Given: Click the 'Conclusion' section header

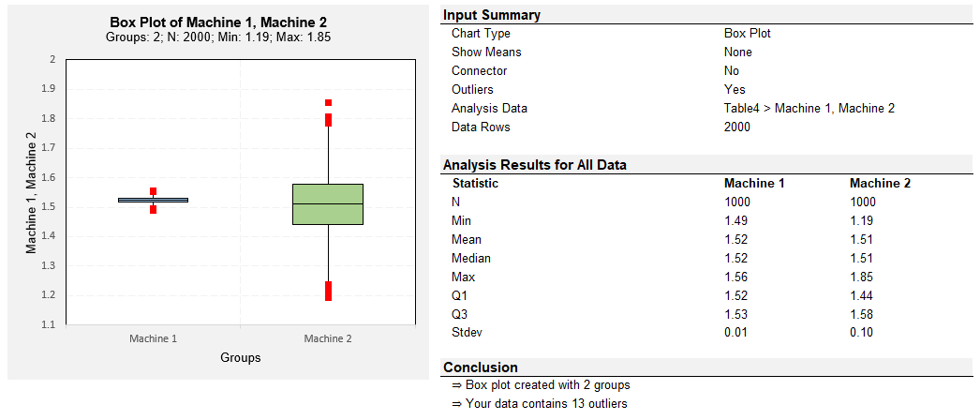Looking at the screenshot, I should pos(480,367).
